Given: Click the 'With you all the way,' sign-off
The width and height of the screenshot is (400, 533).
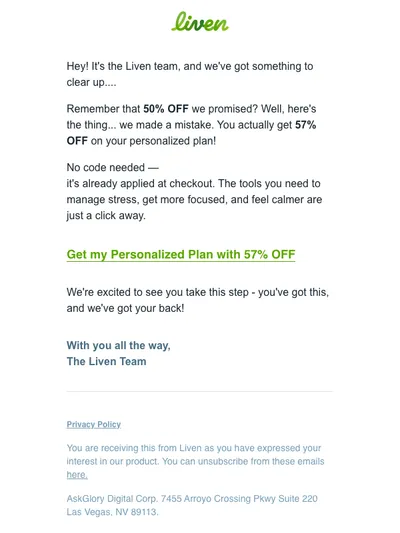Looking at the screenshot, I should (119, 345).
